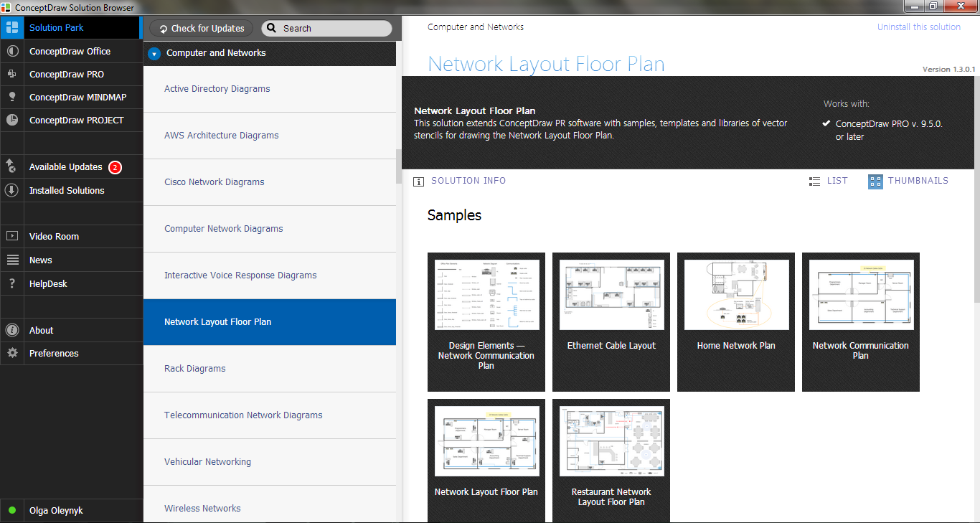Viewport: 980px width, 523px height.
Task: Open Home Network Plan sample
Action: [736, 322]
